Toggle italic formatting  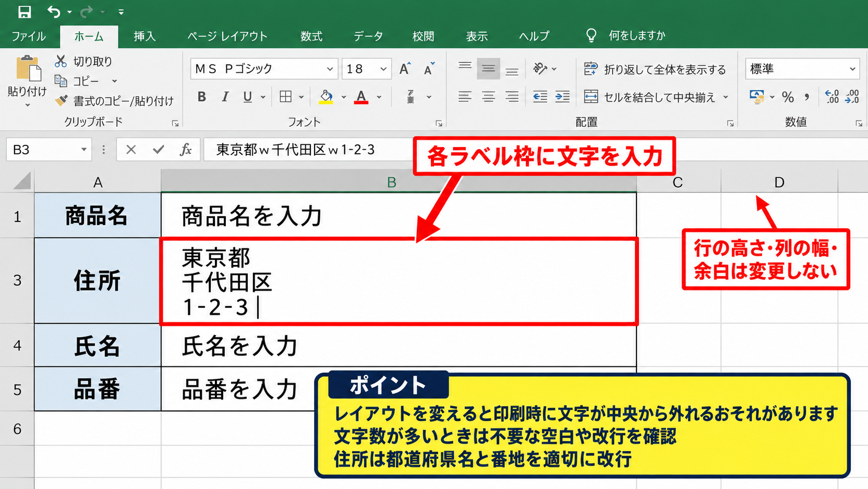pyautogui.click(x=225, y=97)
